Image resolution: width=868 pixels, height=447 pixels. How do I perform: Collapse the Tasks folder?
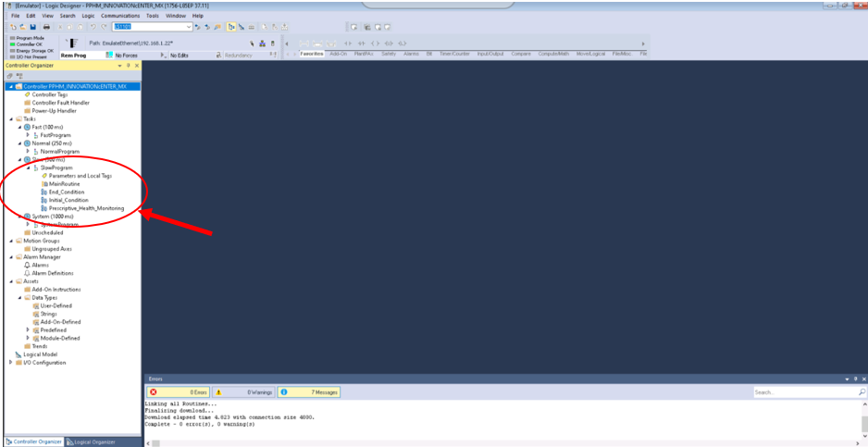11,118
